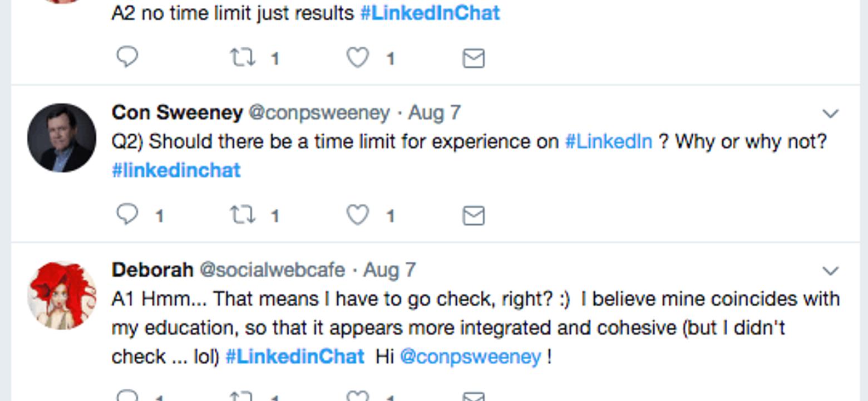Open #LinkedinChat hashtag in Deborah's tweet
This screenshot has height=401, width=868.
pyautogui.click(x=295, y=356)
